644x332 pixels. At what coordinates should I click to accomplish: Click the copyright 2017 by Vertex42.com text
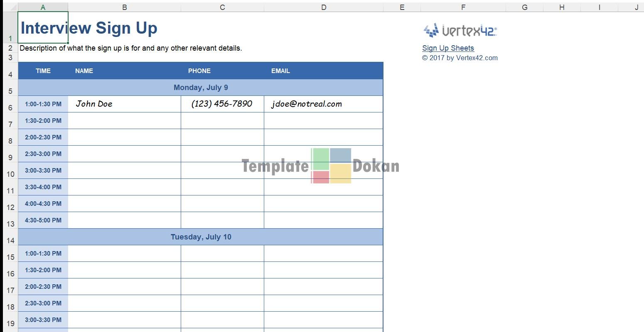tap(460, 58)
